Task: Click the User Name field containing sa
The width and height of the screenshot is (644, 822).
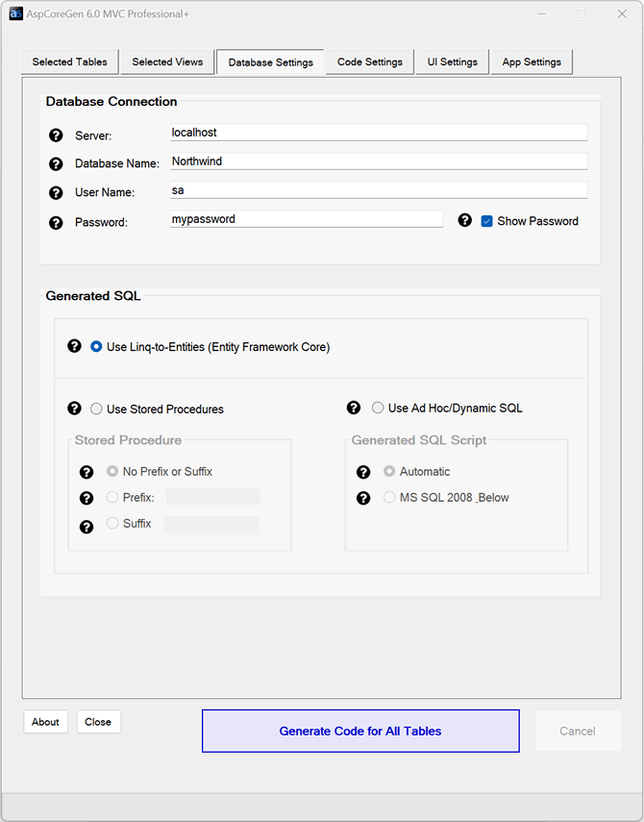Action: [x=379, y=190]
